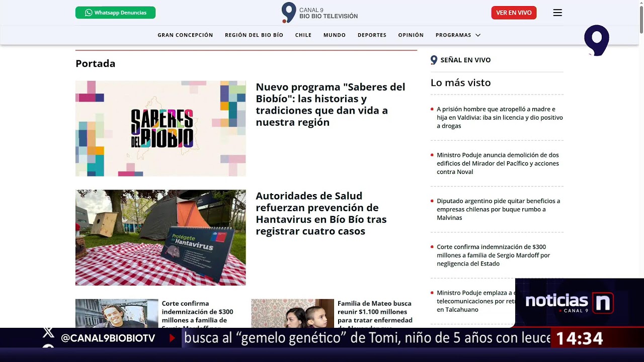Open the Saberes del Biobío headline

tap(331, 105)
